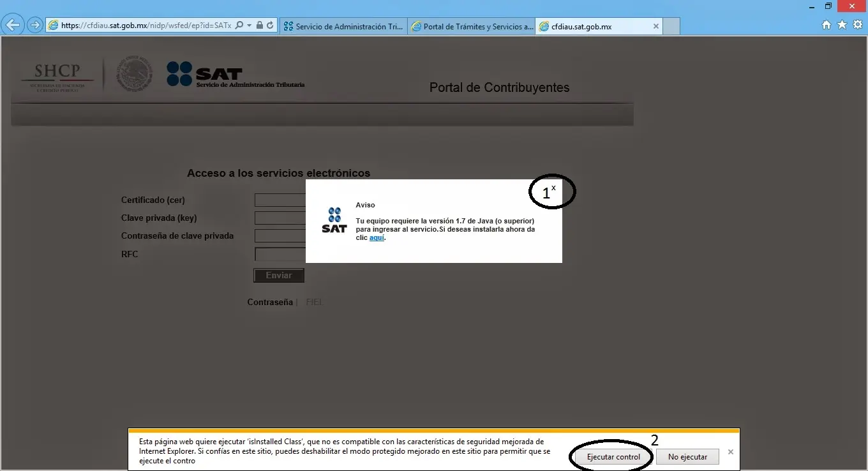Close the cfdiau.sat.gob.mx tab
This screenshot has height=471, width=868.
pos(655,26)
